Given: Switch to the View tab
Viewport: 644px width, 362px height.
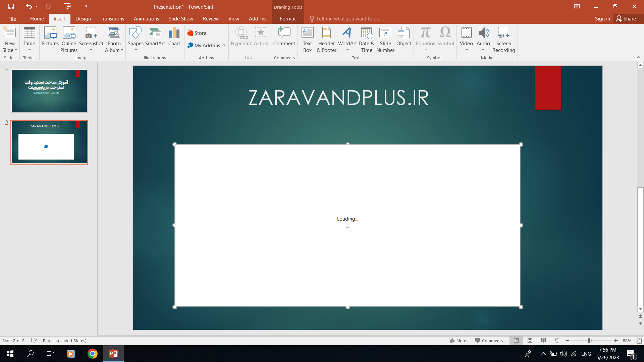Looking at the screenshot, I should (234, 19).
